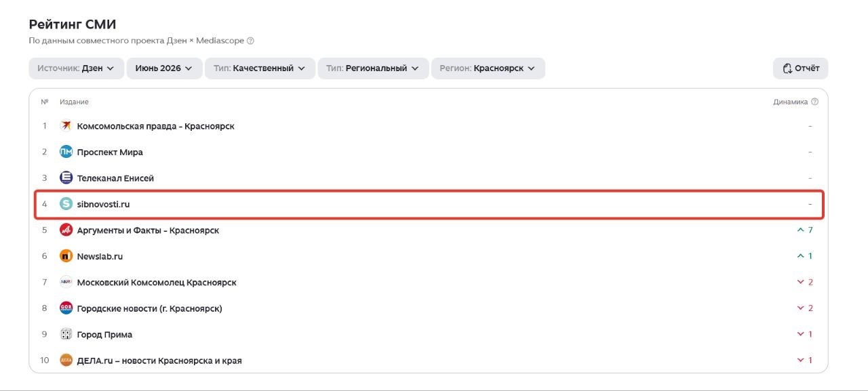Click the down 1 change for Город Прима
The image size is (868, 391).
(x=805, y=334)
